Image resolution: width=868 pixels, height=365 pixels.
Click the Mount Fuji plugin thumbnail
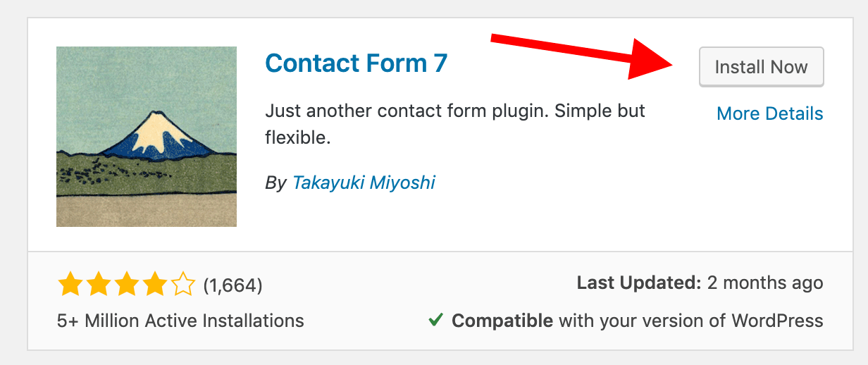(x=147, y=137)
